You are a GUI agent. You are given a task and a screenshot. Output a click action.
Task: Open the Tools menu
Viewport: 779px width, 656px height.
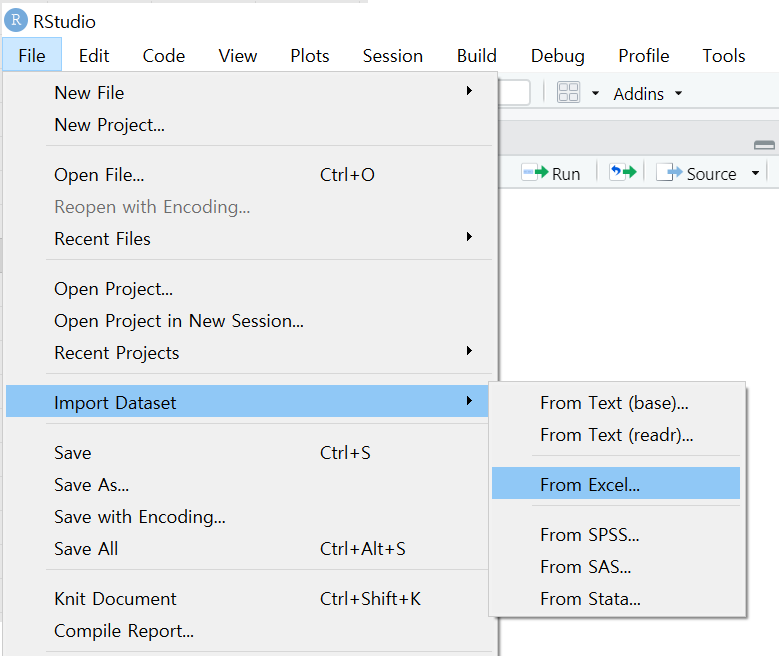(x=723, y=55)
